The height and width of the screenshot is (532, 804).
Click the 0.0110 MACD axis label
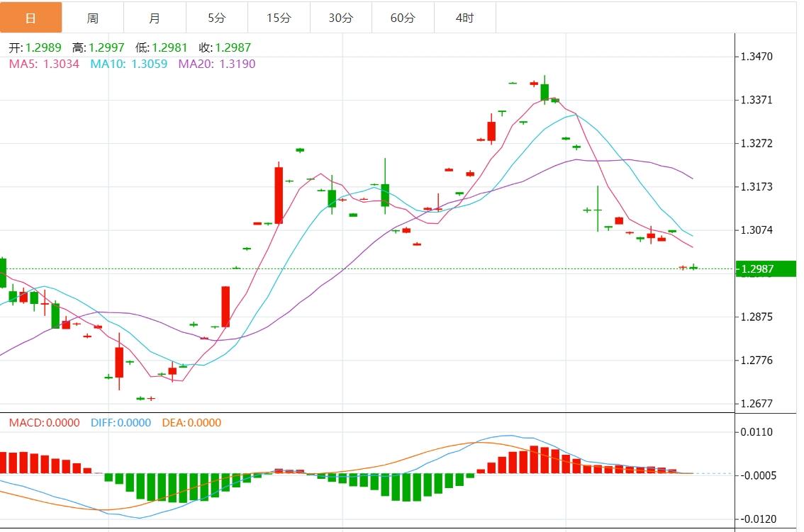coord(757,432)
